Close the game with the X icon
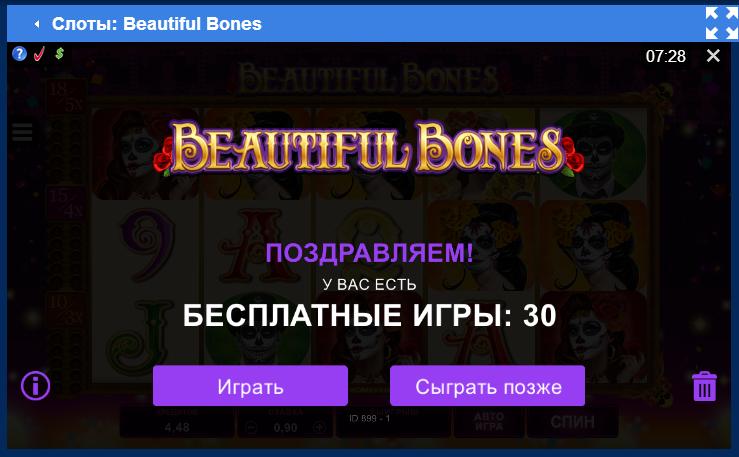The width and height of the screenshot is (739, 457). [713, 56]
